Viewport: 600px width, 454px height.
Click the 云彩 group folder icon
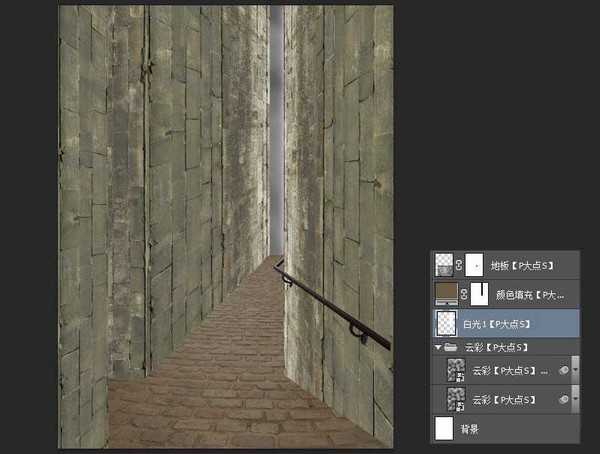(x=452, y=347)
